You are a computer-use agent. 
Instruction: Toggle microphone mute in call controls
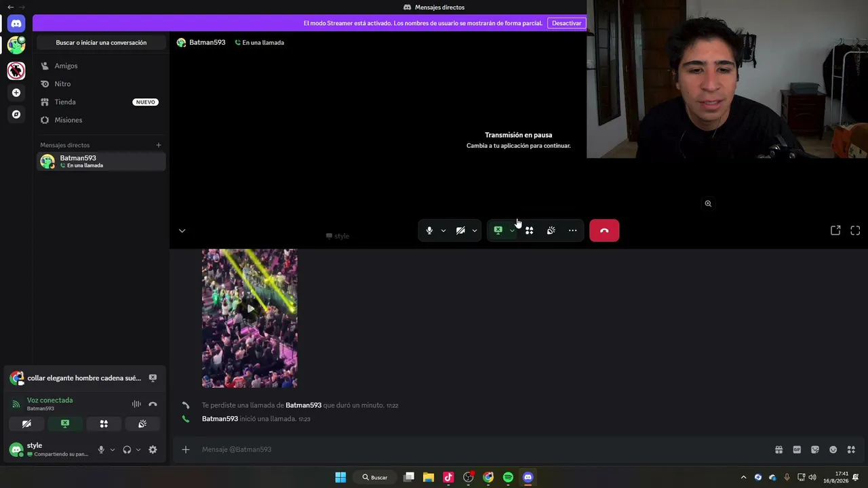[x=429, y=230]
